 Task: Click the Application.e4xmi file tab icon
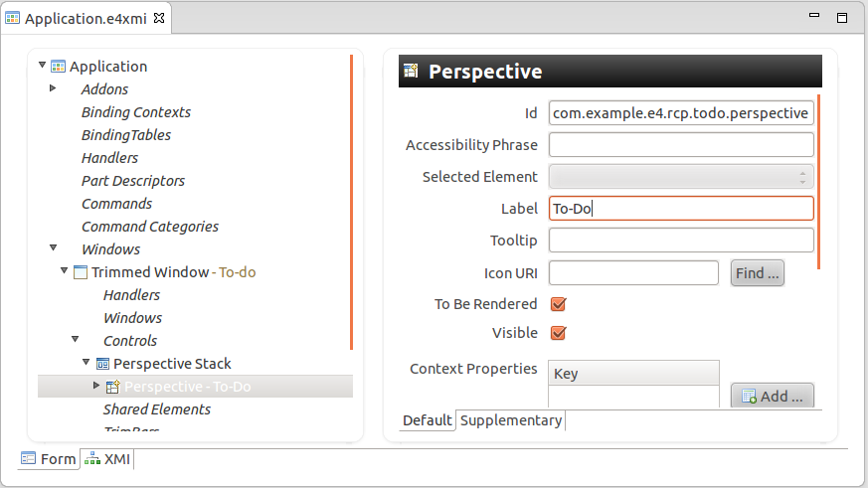14,18
